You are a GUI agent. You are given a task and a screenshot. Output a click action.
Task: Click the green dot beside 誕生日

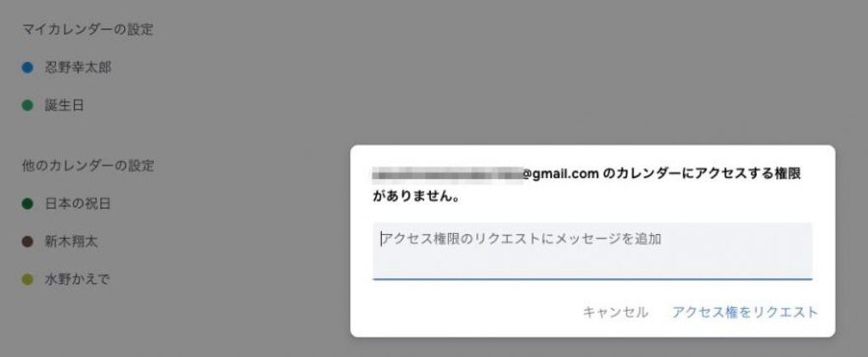tap(28, 105)
